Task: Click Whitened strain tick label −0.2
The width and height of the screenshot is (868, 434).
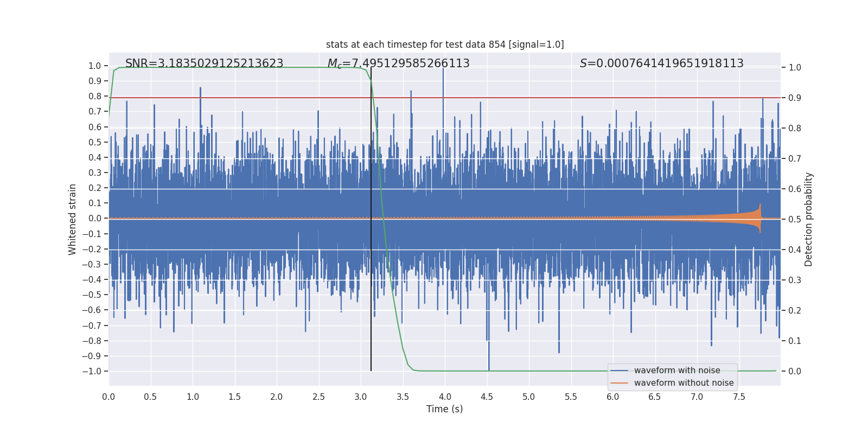Action: 92,249
